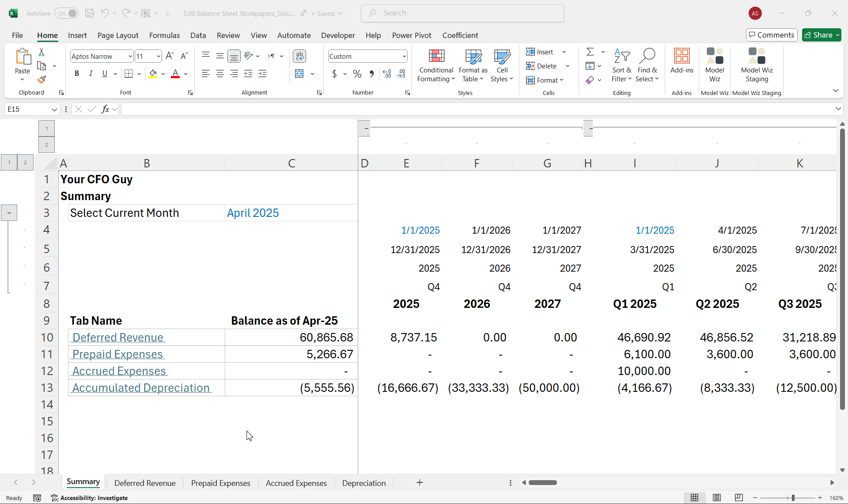Toggle Italic formatting
Viewport: 848px width, 504px height.
pos(91,73)
